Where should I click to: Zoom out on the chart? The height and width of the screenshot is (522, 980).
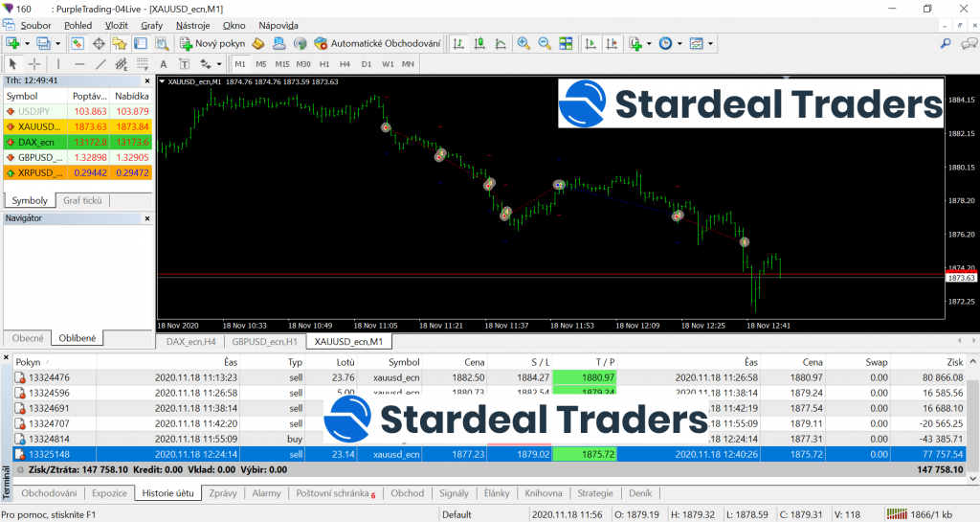point(545,43)
